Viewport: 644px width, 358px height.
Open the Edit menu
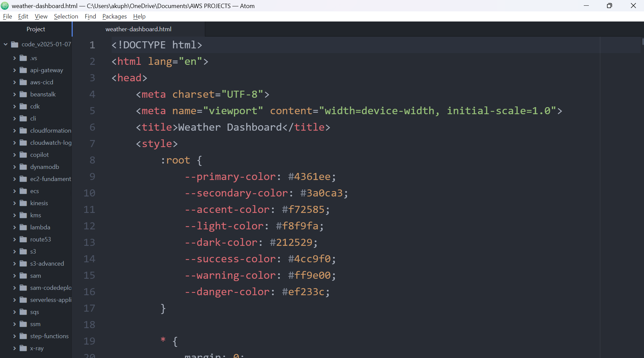click(x=23, y=16)
